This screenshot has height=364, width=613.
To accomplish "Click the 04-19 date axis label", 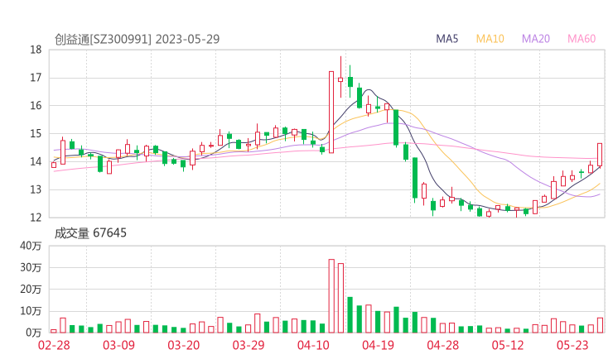I will [x=378, y=345].
